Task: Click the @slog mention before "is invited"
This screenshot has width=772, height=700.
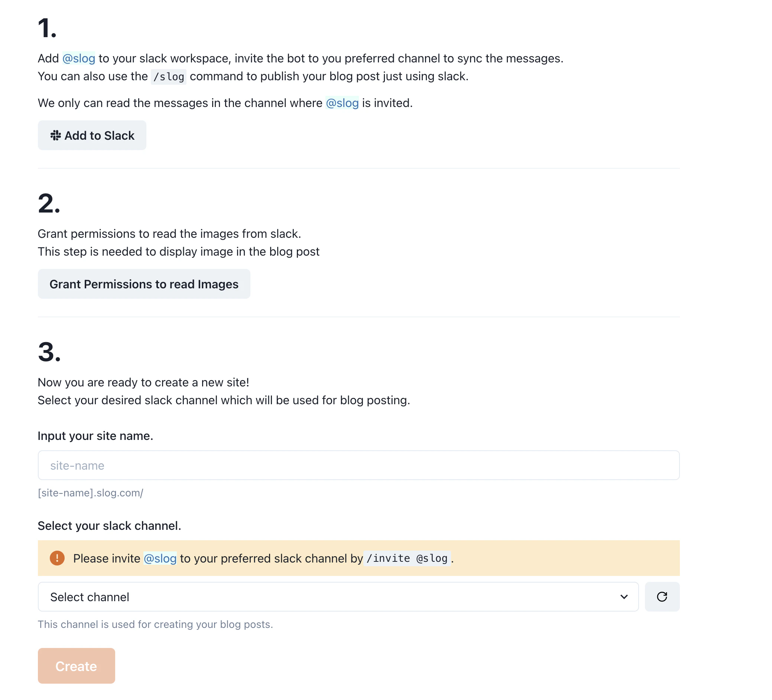Action: click(x=342, y=103)
